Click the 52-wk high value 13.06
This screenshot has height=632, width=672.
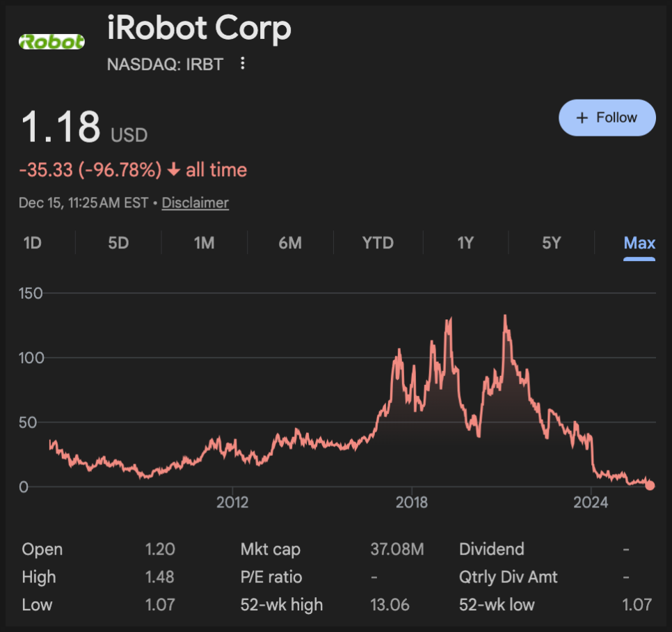[x=390, y=605]
